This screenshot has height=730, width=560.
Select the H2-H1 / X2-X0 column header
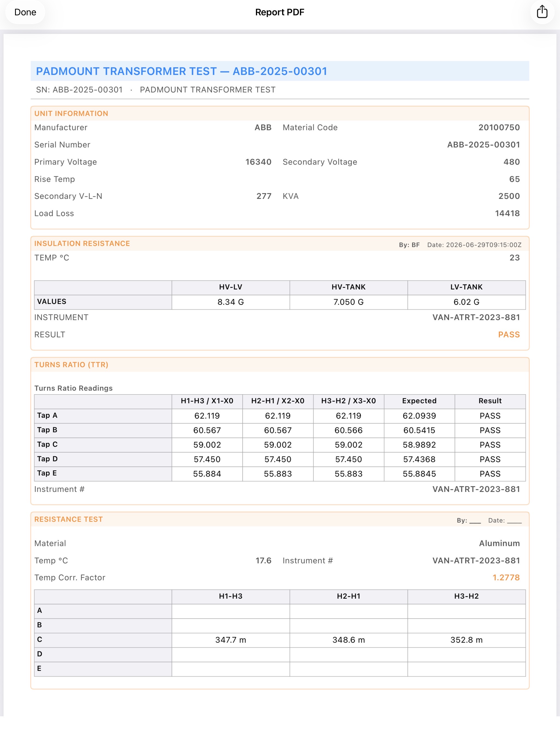click(x=278, y=401)
